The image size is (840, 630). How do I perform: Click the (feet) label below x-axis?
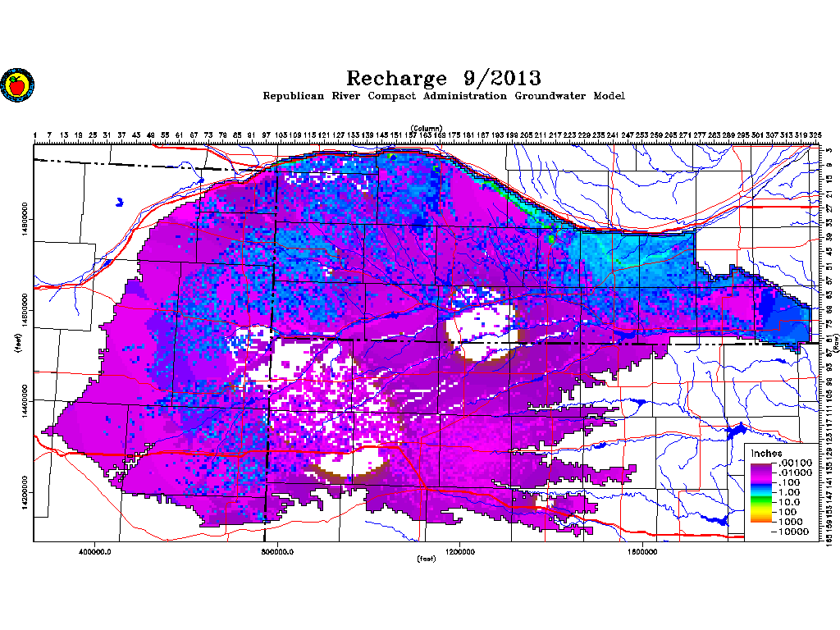click(x=427, y=559)
